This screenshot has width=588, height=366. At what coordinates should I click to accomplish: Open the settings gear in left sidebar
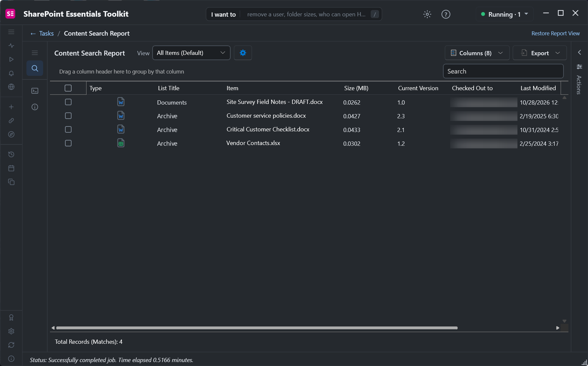pyautogui.click(x=11, y=331)
